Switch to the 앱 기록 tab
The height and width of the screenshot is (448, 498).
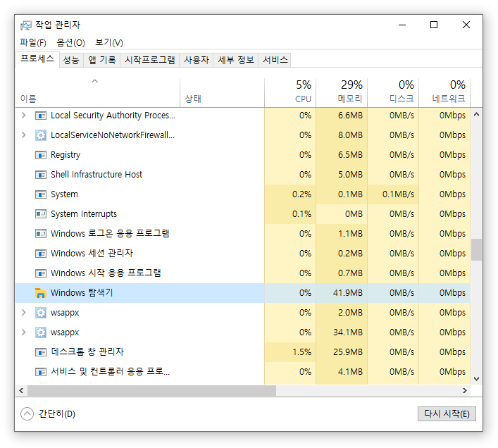pyautogui.click(x=102, y=60)
